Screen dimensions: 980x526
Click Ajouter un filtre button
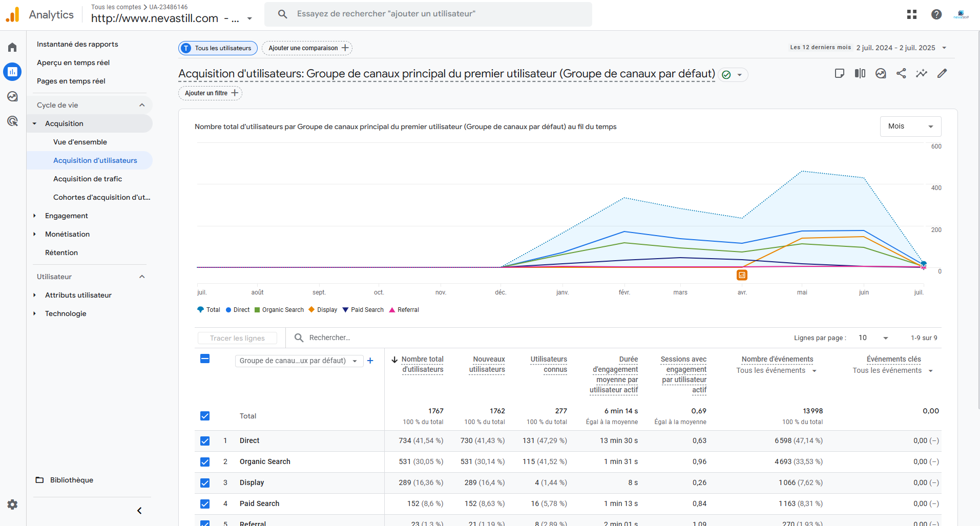coord(210,93)
